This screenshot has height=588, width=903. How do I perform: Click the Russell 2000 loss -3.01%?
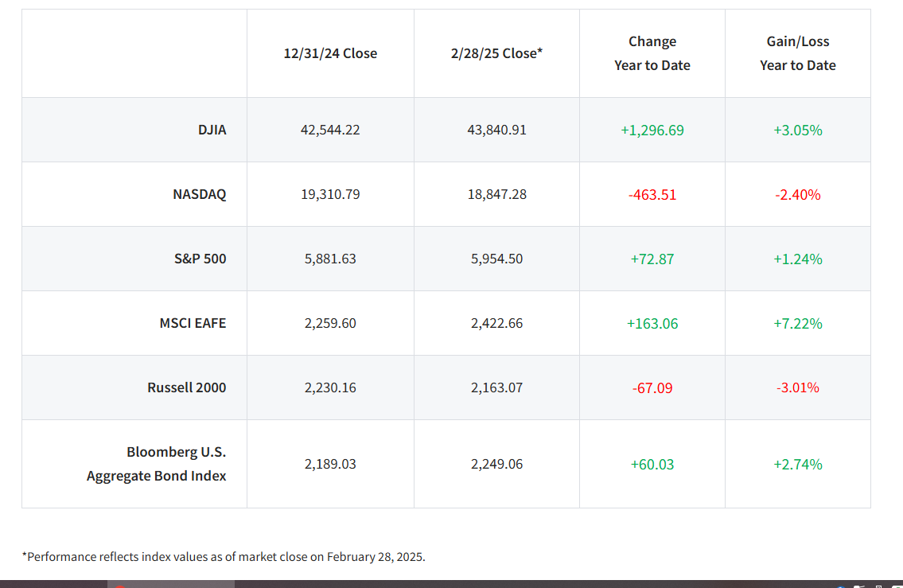pyautogui.click(x=798, y=387)
